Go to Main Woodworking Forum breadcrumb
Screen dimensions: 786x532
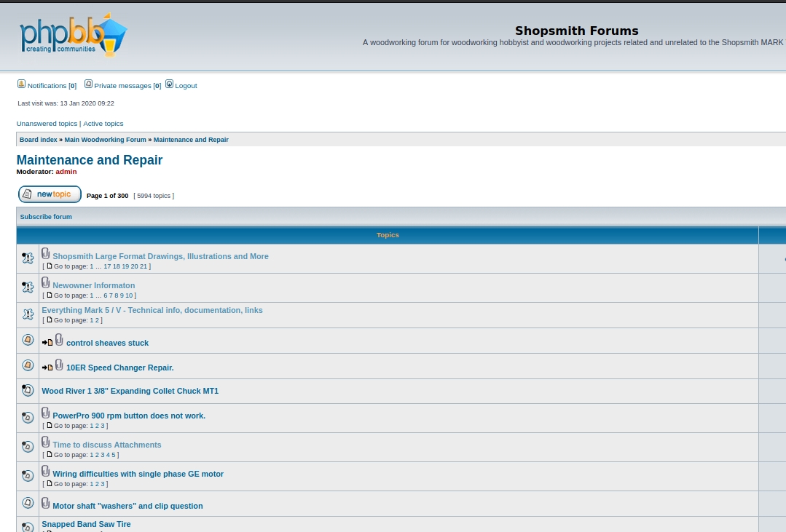[106, 140]
